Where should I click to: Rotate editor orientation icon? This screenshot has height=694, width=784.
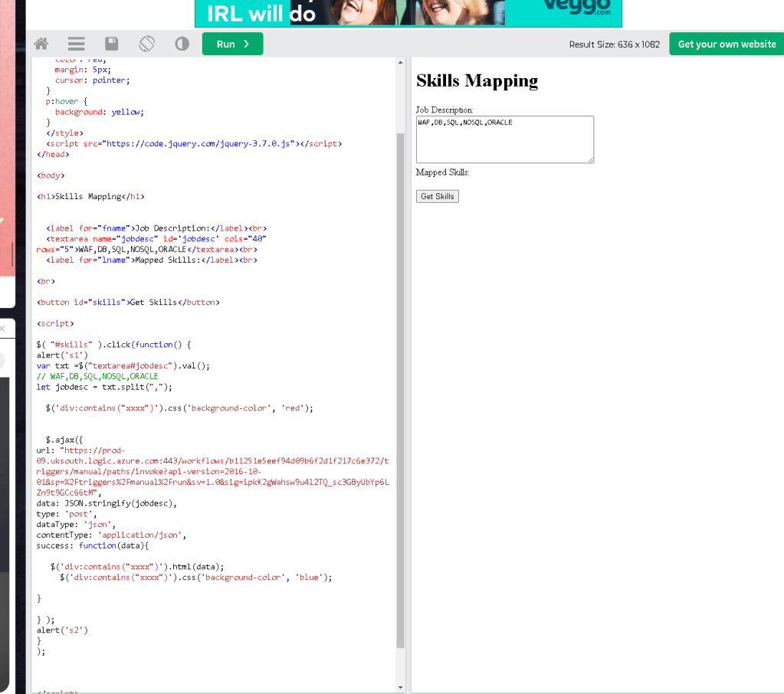click(x=147, y=44)
